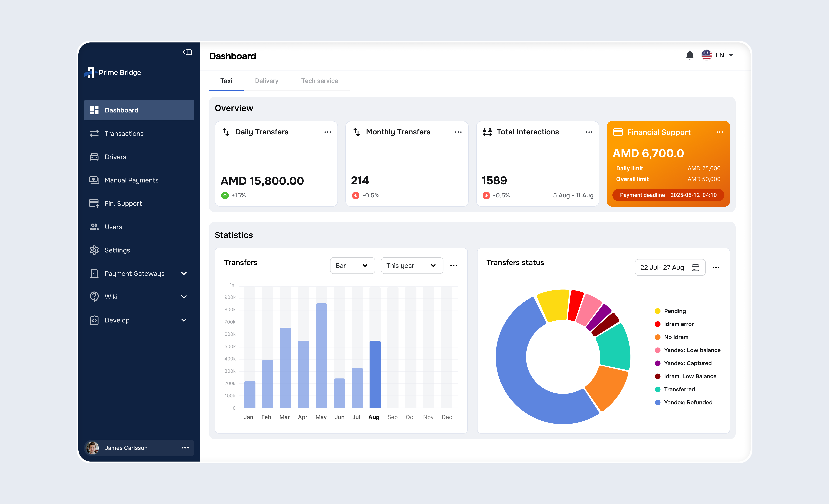Go to Drivers page
This screenshot has width=829, height=504.
[139, 157]
